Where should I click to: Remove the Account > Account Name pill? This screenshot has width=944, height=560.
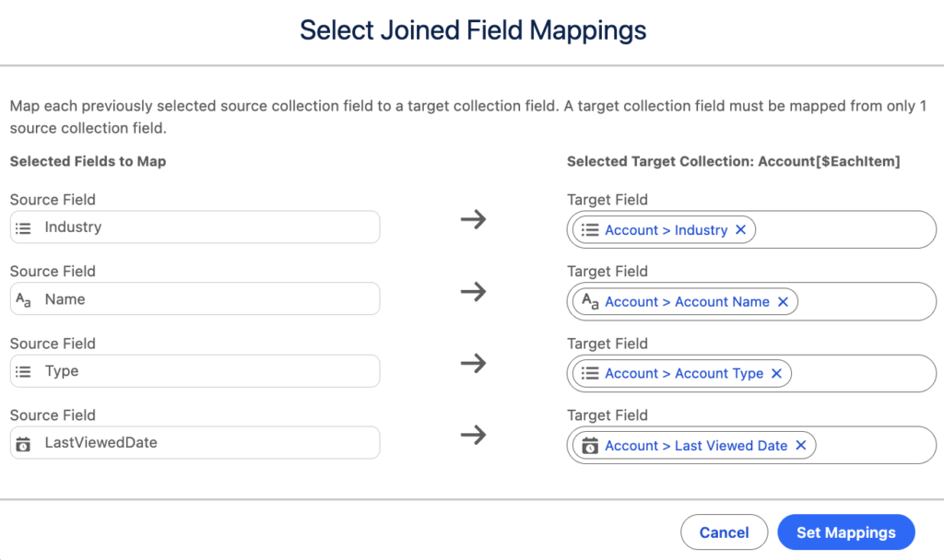[x=783, y=301]
